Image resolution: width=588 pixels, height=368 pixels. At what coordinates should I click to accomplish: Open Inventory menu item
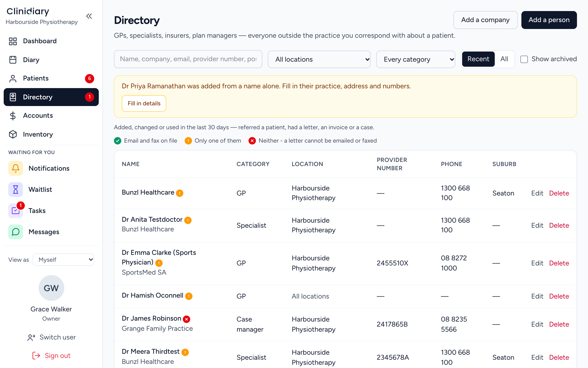[51, 134]
